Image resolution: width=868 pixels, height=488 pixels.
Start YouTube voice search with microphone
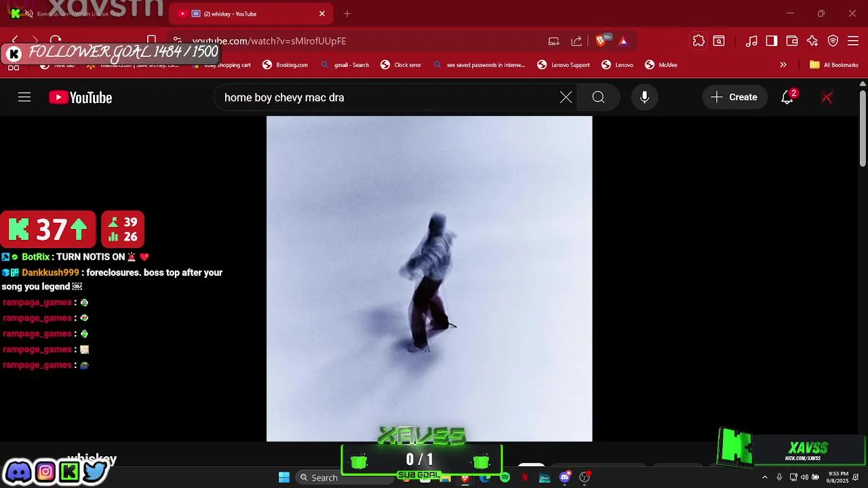click(x=644, y=98)
